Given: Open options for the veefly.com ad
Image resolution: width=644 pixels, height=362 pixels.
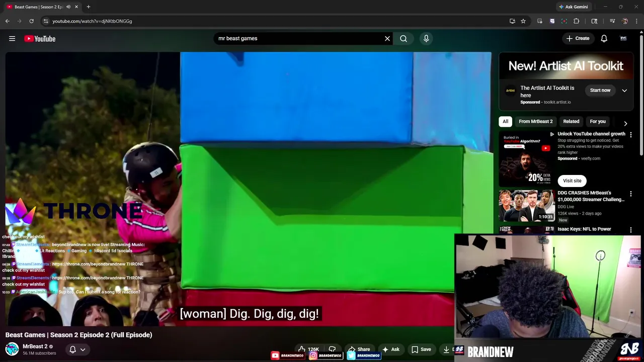Looking at the screenshot, I should [x=631, y=135].
